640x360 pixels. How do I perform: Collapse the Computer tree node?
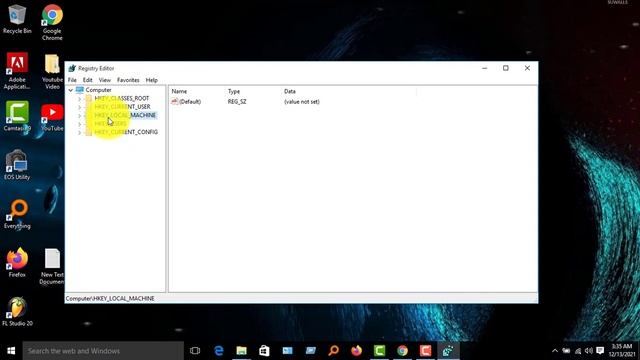point(71,90)
